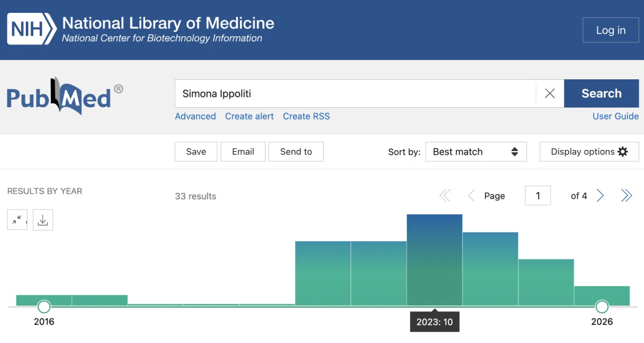The width and height of the screenshot is (644, 343).
Task: Click the Log in button
Action: tap(611, 31)
